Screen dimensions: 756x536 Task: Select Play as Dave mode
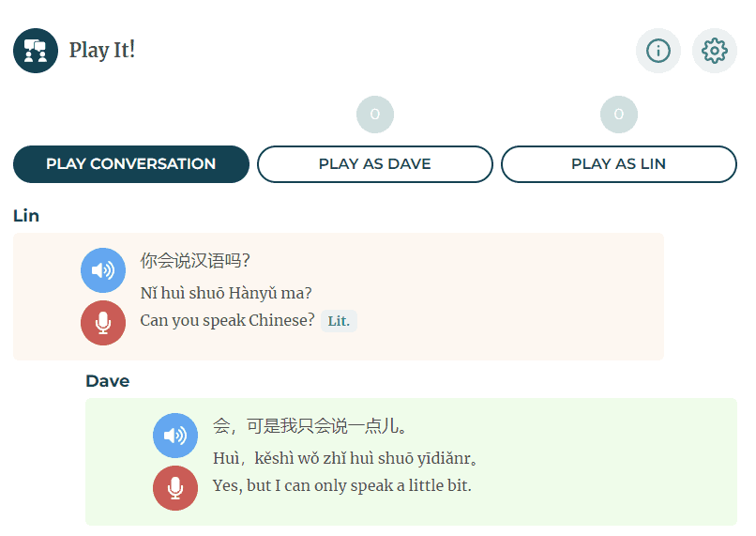click(x=375, y=163)
